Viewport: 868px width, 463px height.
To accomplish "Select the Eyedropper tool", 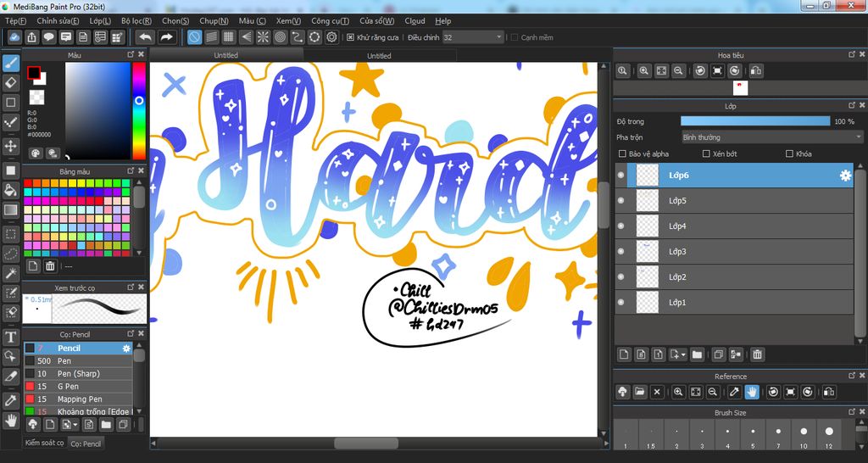I will (x=10, y=400).
